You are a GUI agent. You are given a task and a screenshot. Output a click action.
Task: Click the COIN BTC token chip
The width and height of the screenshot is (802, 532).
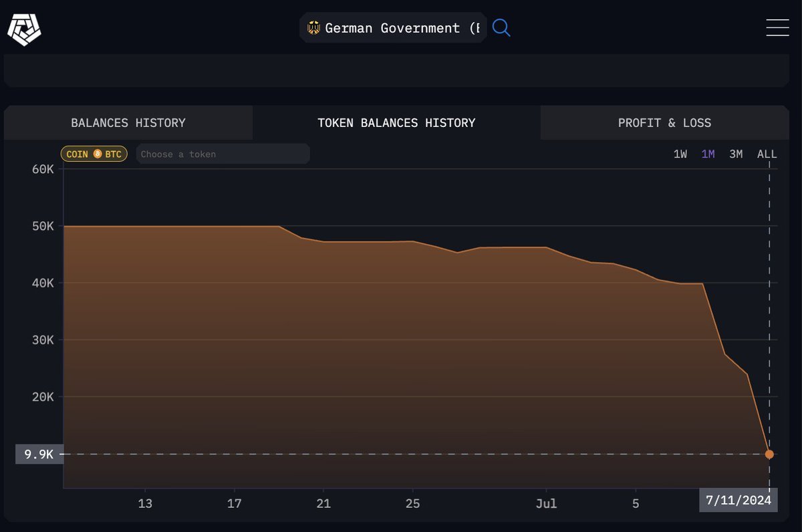point(94,154)
